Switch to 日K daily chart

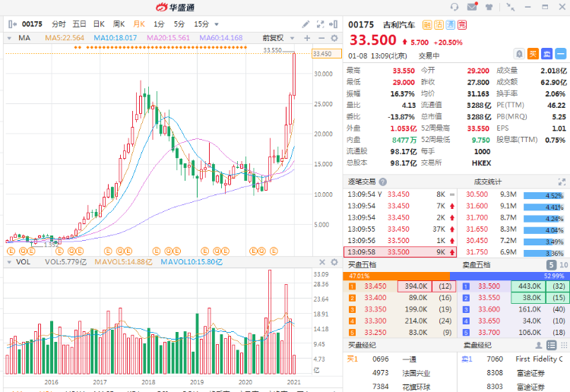(x=99, y=24)
